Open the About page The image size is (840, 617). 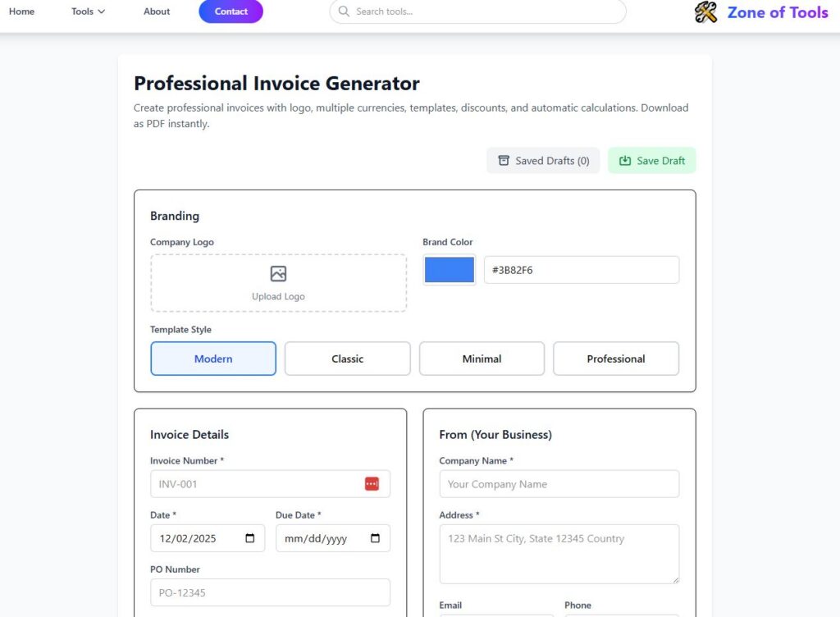pos(156,11)
